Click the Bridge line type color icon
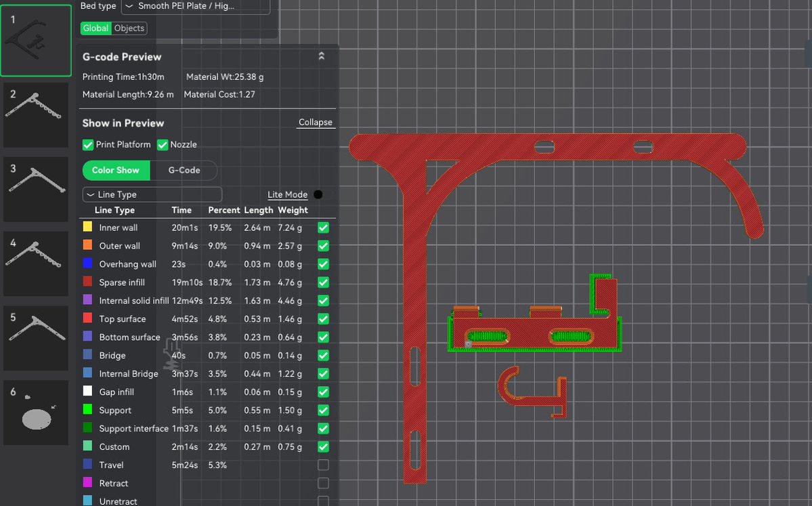This screenshot has height=506, width=812. tap(87, 355)
